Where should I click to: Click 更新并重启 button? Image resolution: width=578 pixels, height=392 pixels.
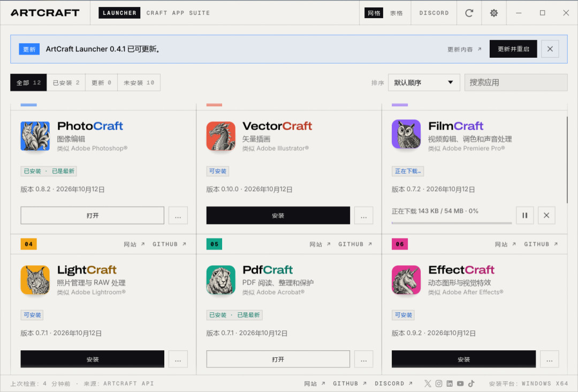coord(513,49)
